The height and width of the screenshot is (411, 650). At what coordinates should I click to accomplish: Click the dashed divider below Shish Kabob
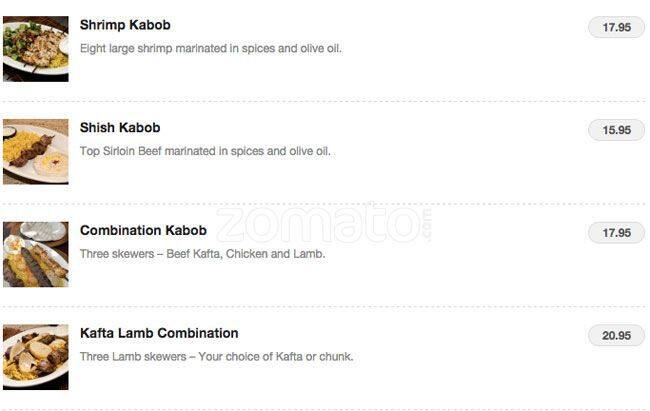pyautogui.click(x=325, y=204)
